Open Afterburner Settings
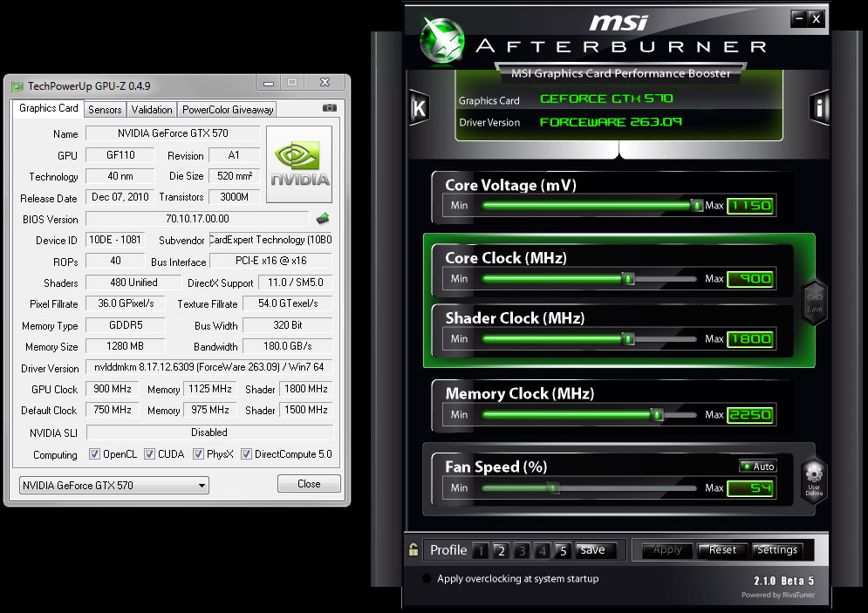 point(778,550)
